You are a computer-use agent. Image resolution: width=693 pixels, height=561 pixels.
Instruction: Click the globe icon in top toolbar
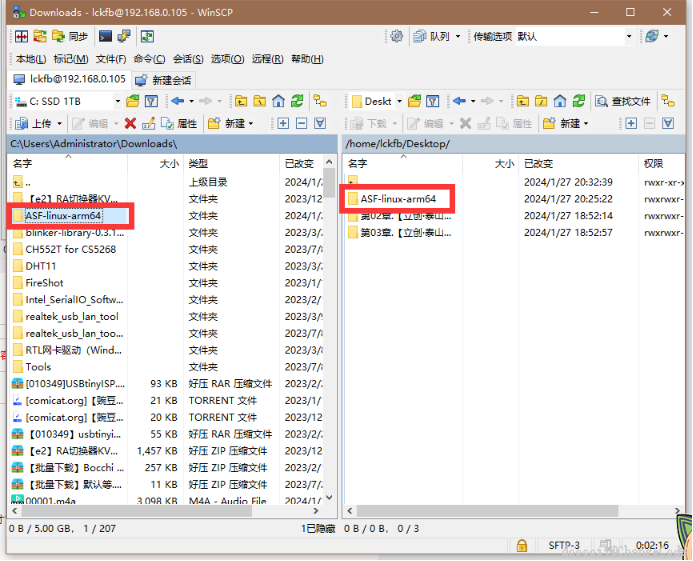[651, 36]
